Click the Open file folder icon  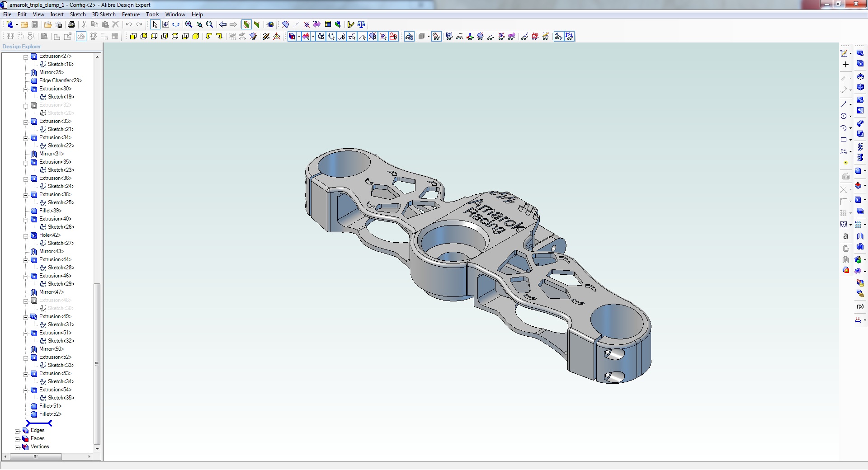pyautogui.click(x=24, y=24)
